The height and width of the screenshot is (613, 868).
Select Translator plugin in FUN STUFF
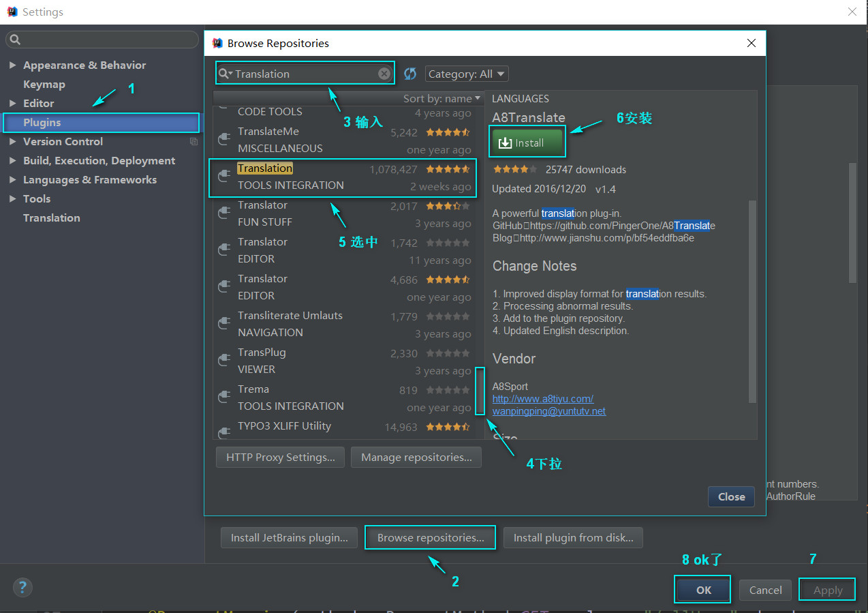click(344, 213)
